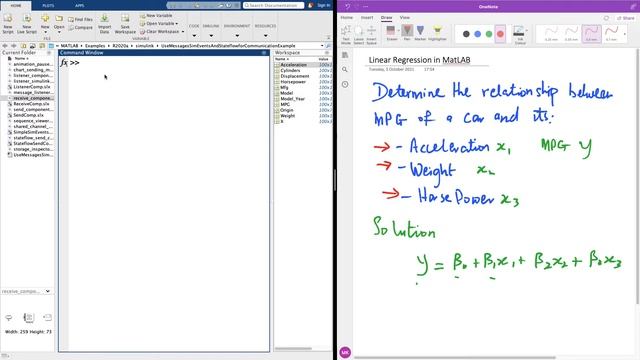Screen dimensions: 640x360
Task: Select the Lasso Select tool
Action: tap(358, 34)
